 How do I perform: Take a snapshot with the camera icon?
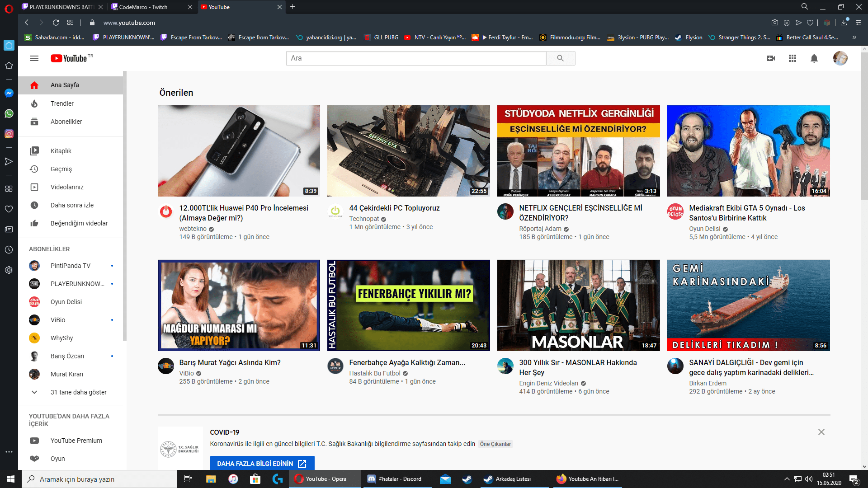point(775,23)
